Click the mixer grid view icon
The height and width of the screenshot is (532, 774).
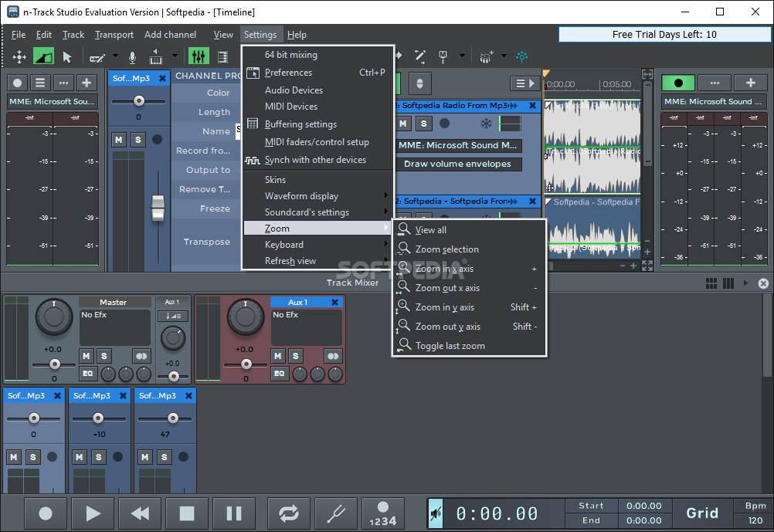click(711, 283)
